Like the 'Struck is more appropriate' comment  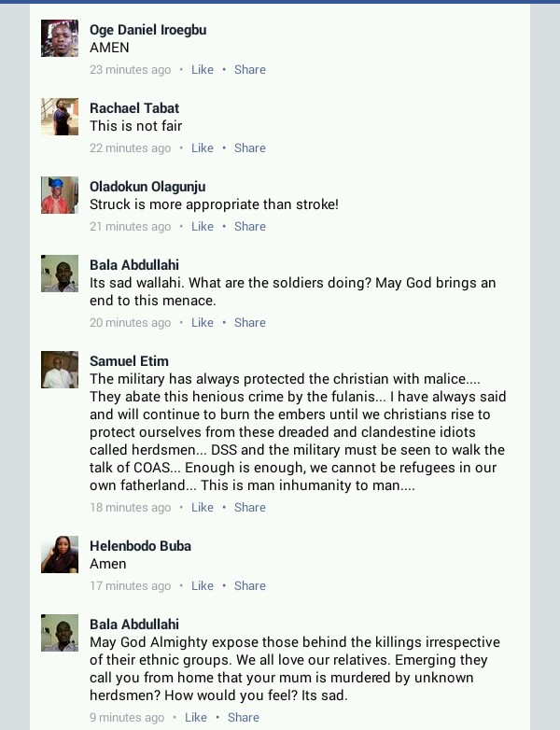[203, 226]
